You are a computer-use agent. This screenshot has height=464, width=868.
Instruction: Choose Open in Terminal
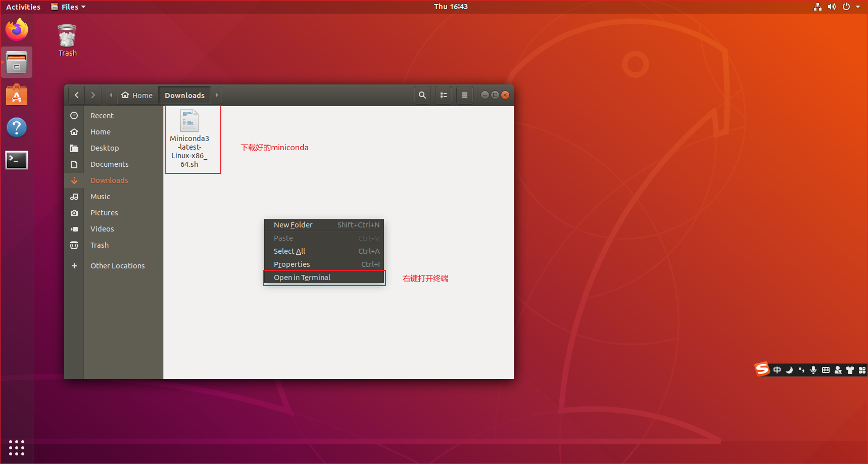pos(324,277)
